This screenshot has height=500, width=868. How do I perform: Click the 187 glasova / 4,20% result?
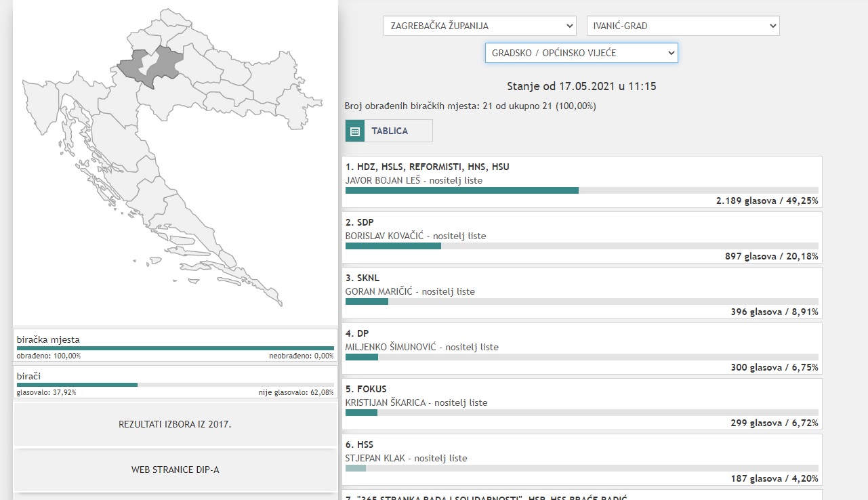(774, 479)
